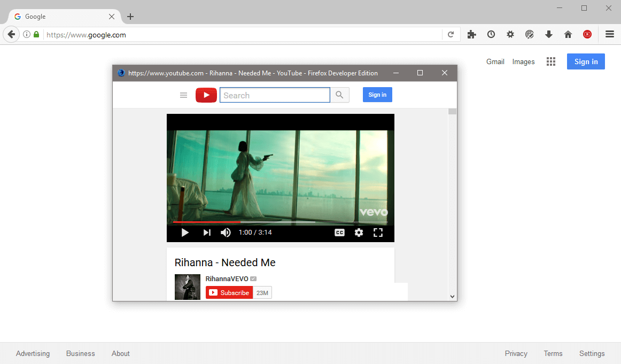Open Privacy footer link
The width and height of the screenshot is (621, 364).
(x=516, y=353)
